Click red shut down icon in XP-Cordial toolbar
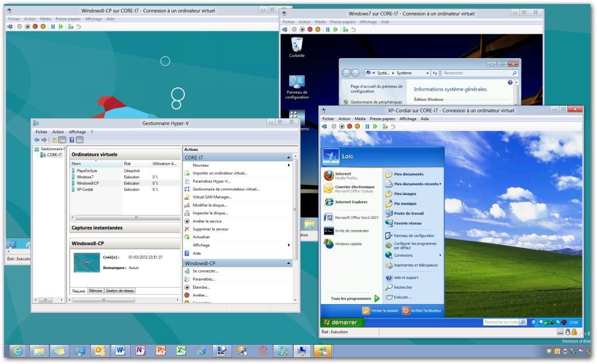The width and height of the screenshot is (597, 364). tap(350, 126)
